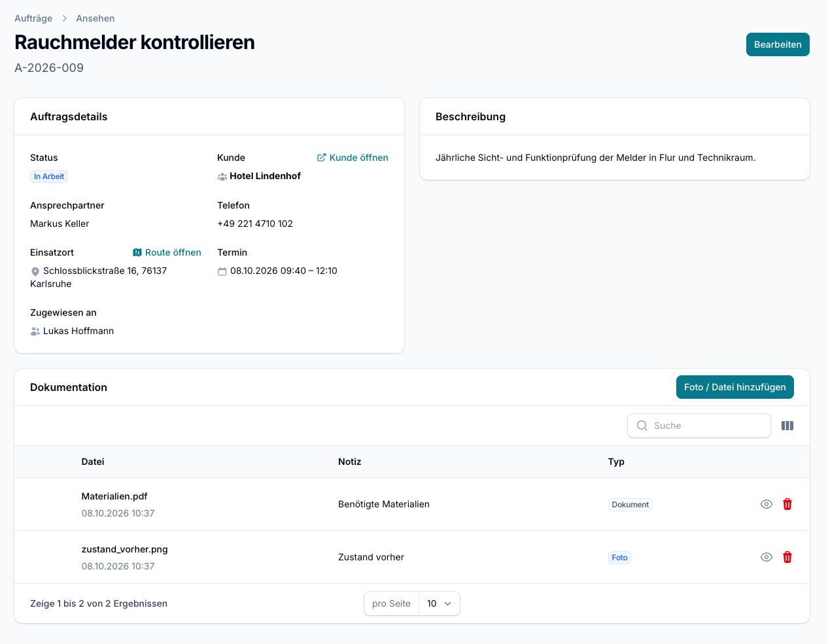Click phone number +49 221 4710 102
Viewport: 828px width, 644px height.
[x=255, y=224]
